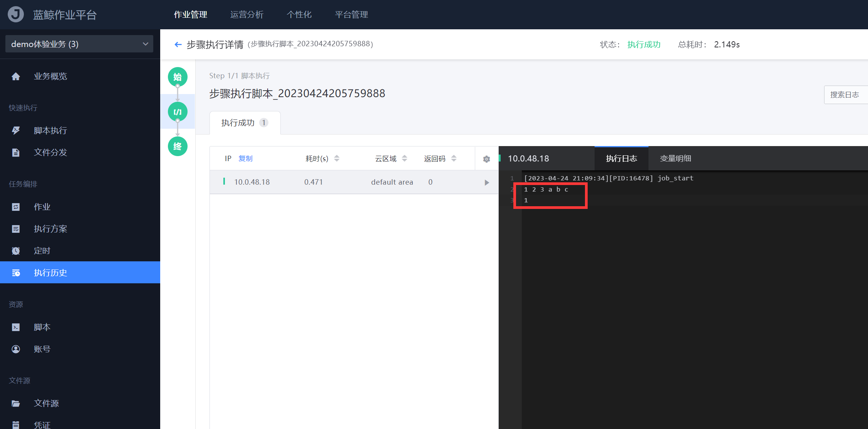Open the demo体验业务 business dropdown

click(79, 44)
